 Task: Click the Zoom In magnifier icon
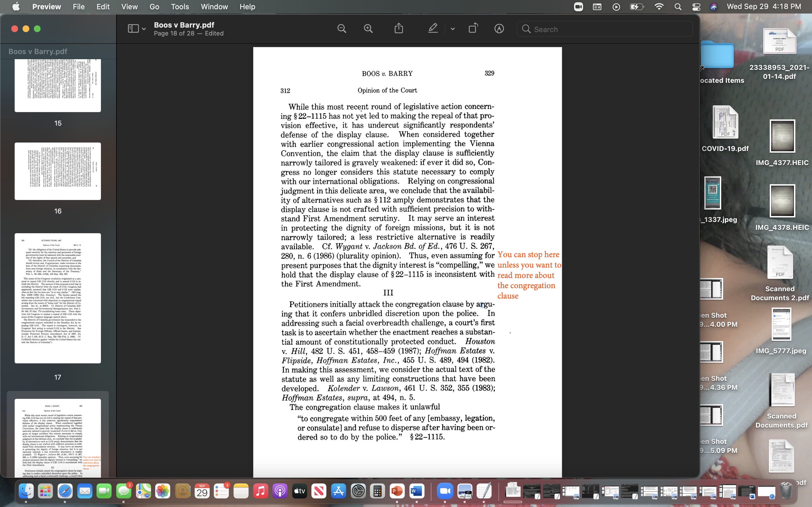(368, 29)
